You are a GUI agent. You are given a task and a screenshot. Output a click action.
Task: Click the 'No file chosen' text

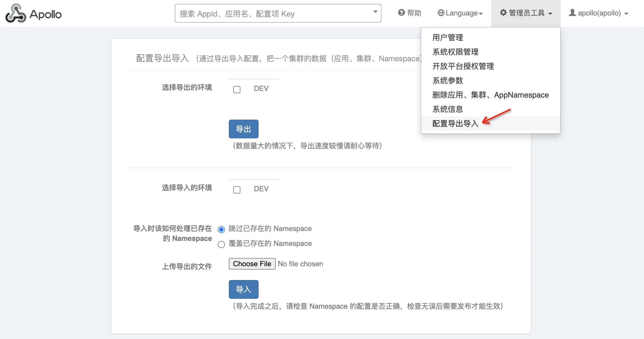[300, 264]
